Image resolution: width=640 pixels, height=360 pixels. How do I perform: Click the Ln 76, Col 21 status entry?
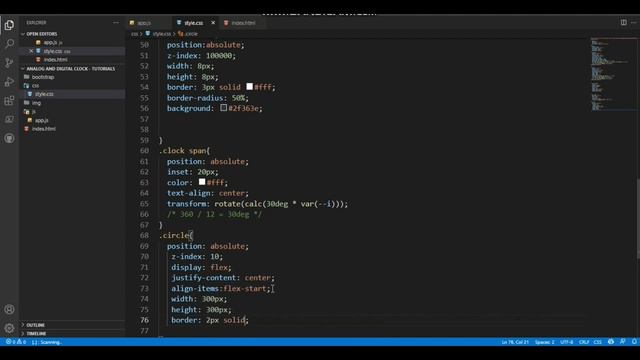515,342
